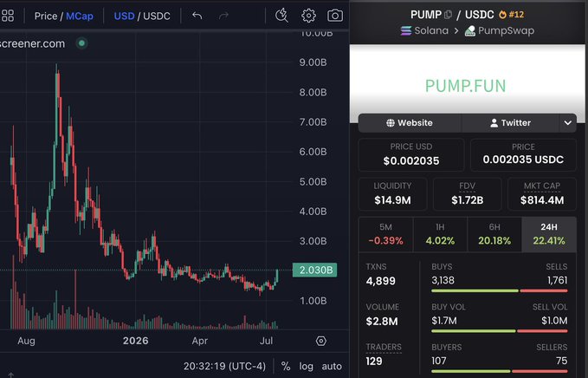Click the SELLS 1,761 value
The width and height of the screenshot is (588, 378).
click(557, 280)
